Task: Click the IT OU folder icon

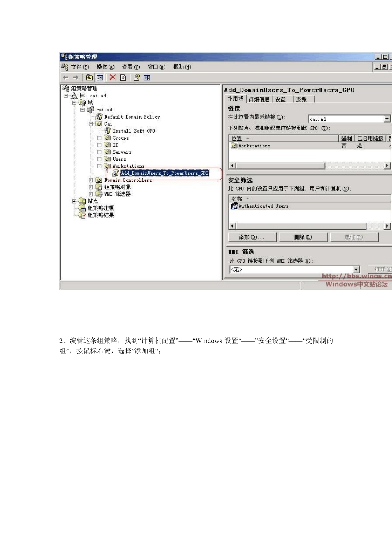Action: (107, 145)
